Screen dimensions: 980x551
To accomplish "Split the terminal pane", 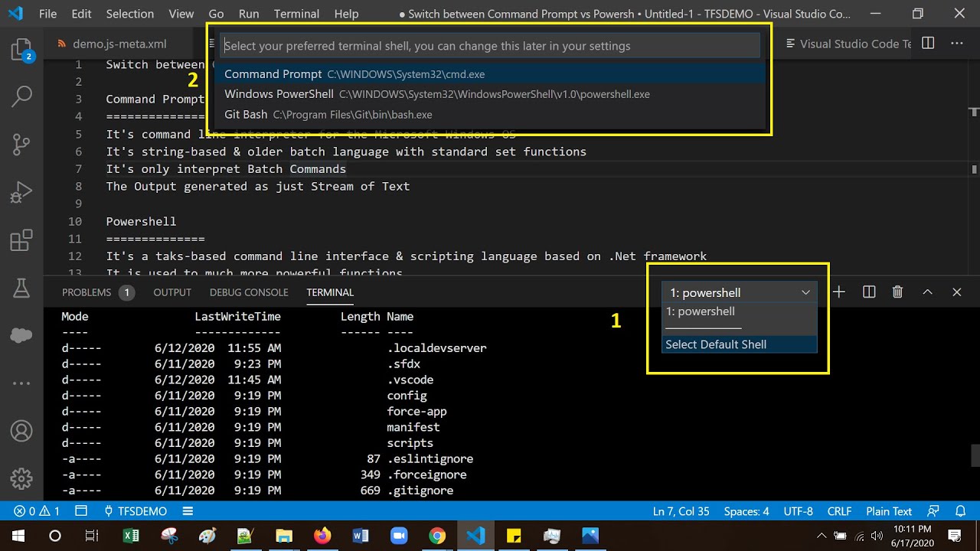I will tap(869, 292).
